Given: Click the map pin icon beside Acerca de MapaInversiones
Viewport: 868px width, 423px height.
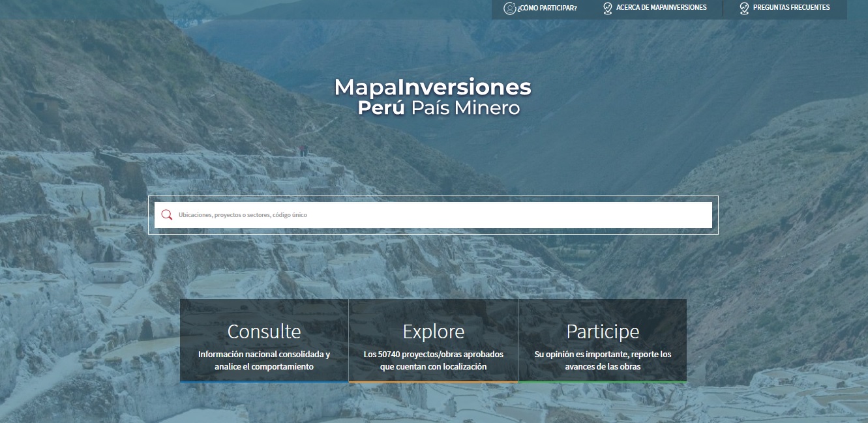Looking at the screenshot, I should click(x=608, y=8).
